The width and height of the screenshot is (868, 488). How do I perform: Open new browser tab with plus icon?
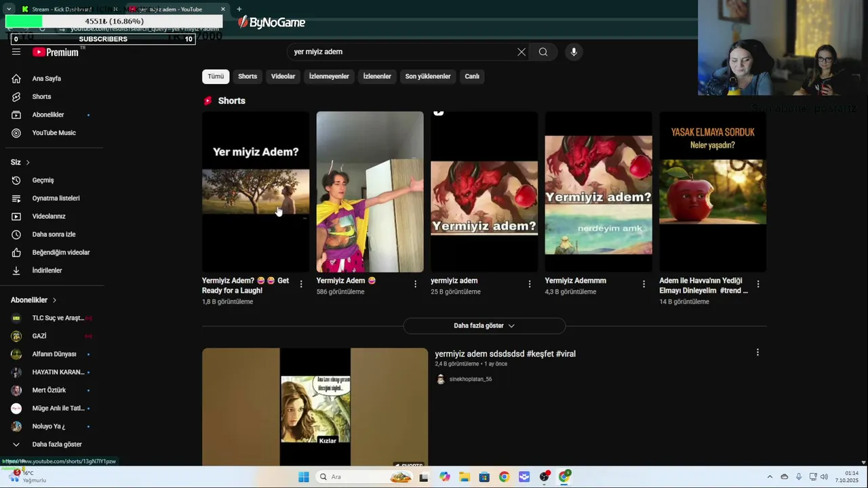pyautogui.click(x=239, y=9)
